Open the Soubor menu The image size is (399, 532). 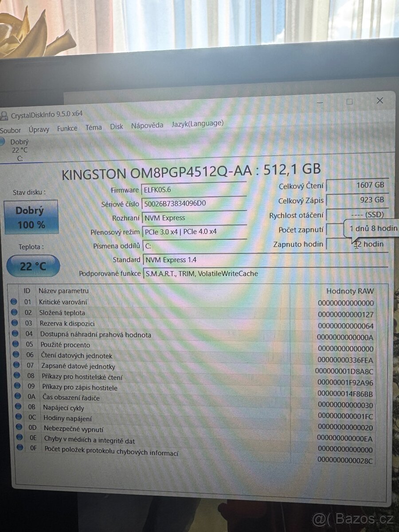pos(10,130)
